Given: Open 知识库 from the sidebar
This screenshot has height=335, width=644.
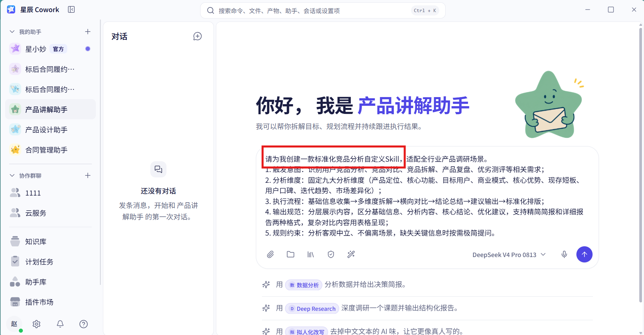Looking at the screenshot, I should point(50,242).
